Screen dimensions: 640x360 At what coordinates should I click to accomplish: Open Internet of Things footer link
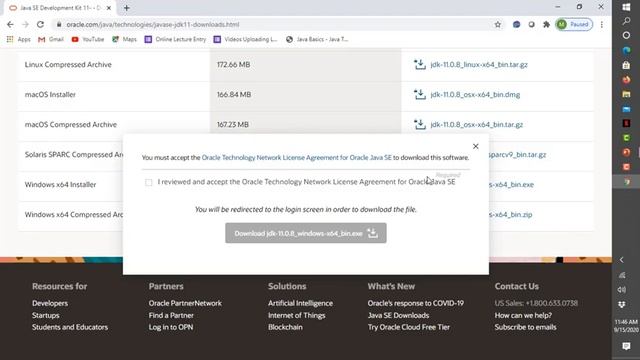click(296, 315)
